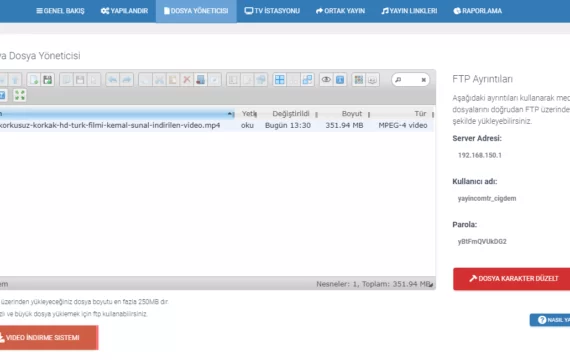570x360 pixels.
Task: Click the greyed copy icon before scissors
Action: (145, 80)
